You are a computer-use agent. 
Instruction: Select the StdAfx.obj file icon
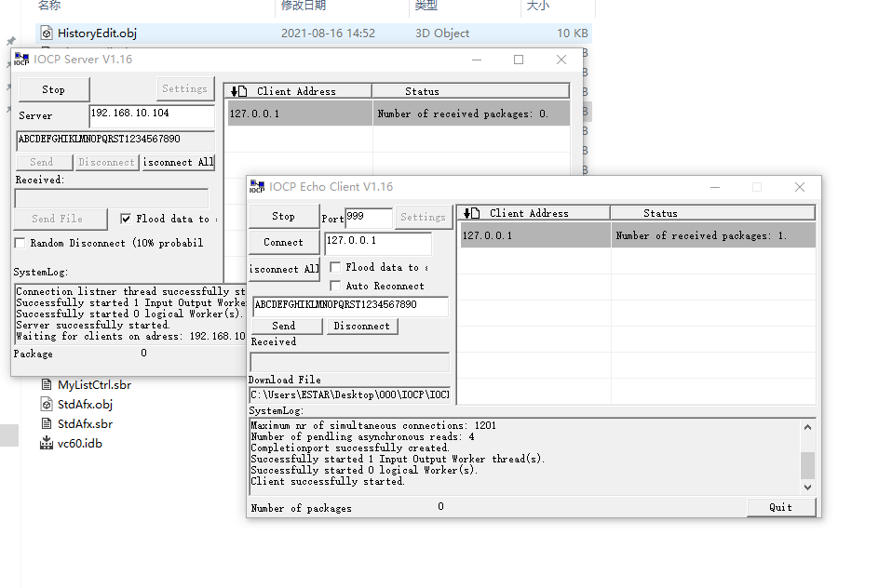tap(47, 405)
